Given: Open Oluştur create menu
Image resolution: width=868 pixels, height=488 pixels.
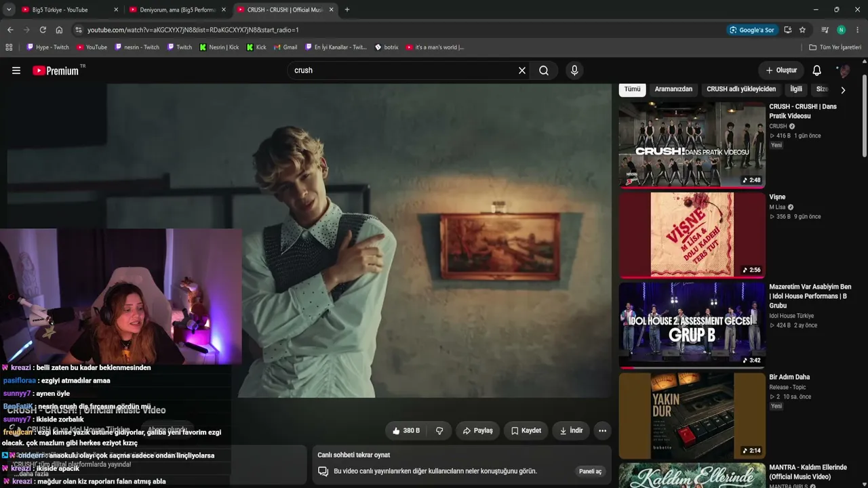Looking at the screenshot, I should (781, 70).
